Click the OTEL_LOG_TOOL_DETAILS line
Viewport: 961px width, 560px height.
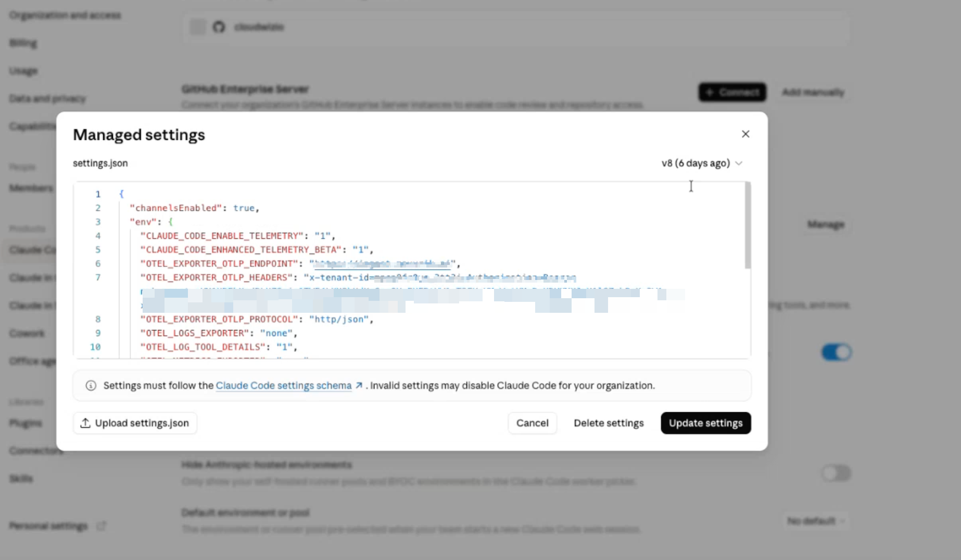coord(219,347)
